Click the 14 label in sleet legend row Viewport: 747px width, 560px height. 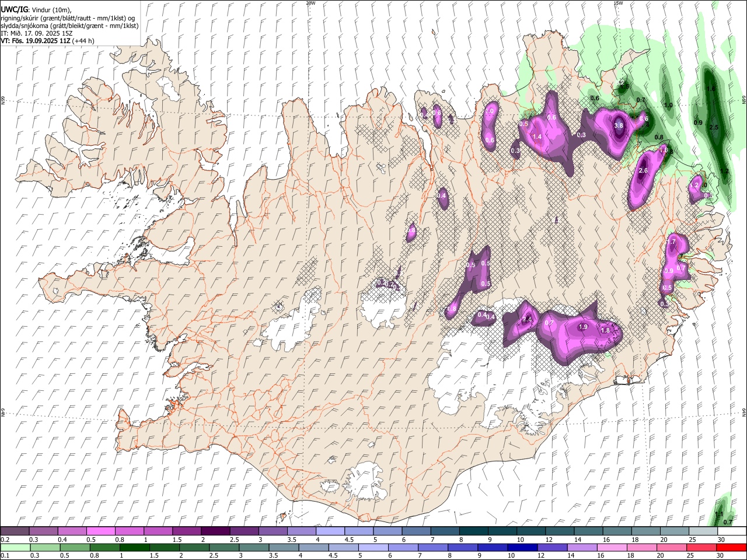(578, 540)
